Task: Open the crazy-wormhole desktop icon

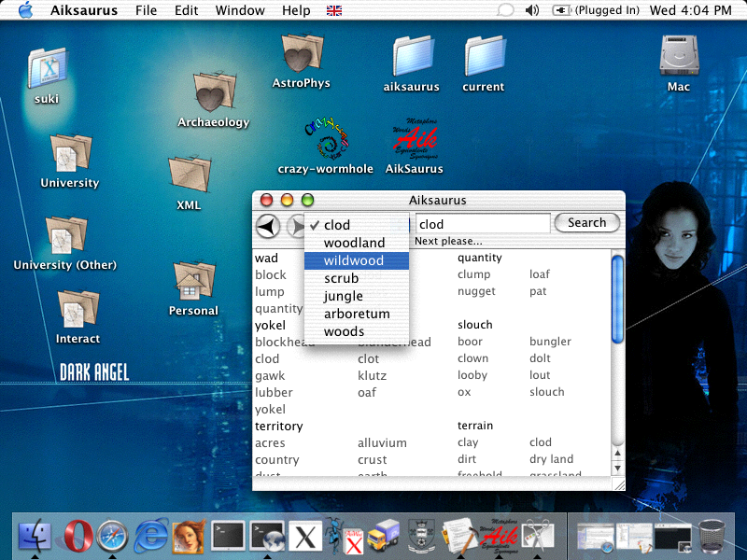Action: (325, 140)
